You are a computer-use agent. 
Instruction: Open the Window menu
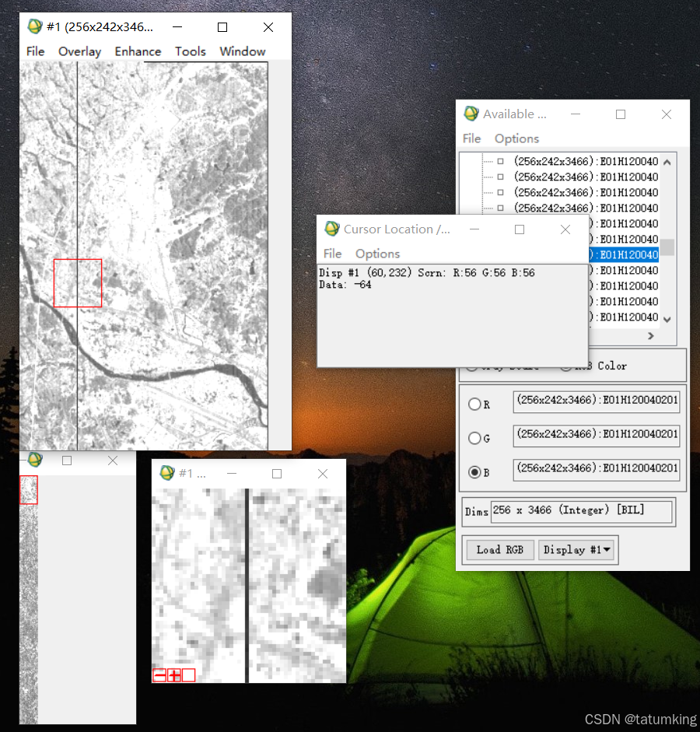[243, 51]
